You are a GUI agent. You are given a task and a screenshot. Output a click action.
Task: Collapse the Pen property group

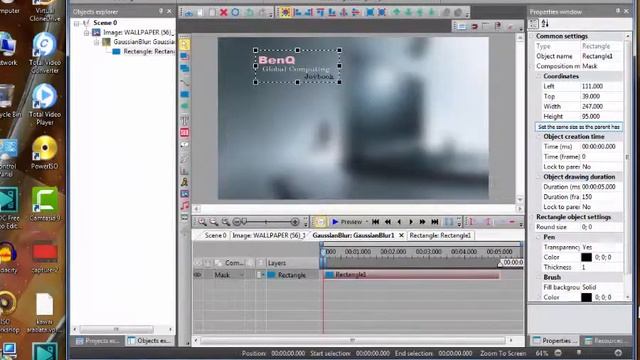539,237
